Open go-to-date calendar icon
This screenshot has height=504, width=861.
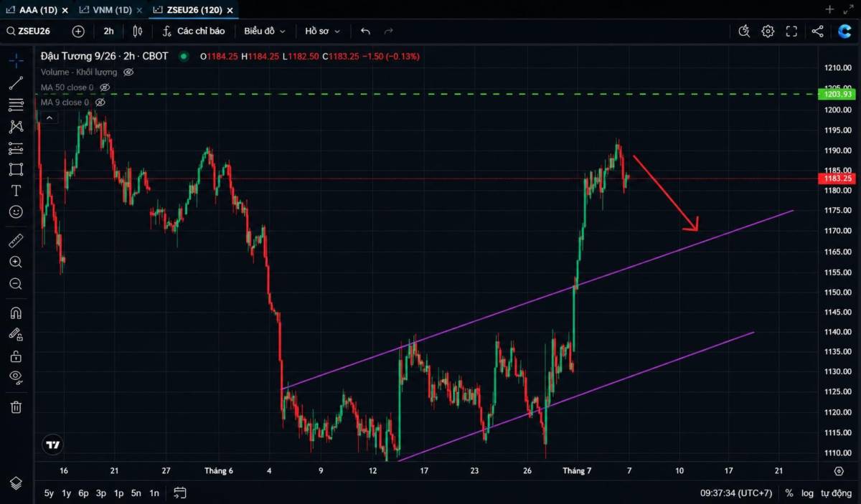pos(180,493)
